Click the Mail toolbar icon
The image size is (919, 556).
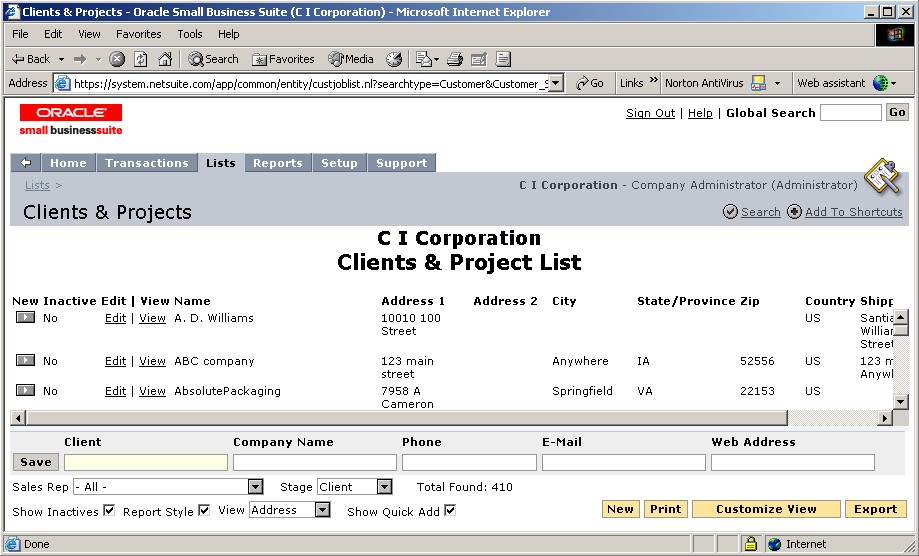click(x=424, y=59)
